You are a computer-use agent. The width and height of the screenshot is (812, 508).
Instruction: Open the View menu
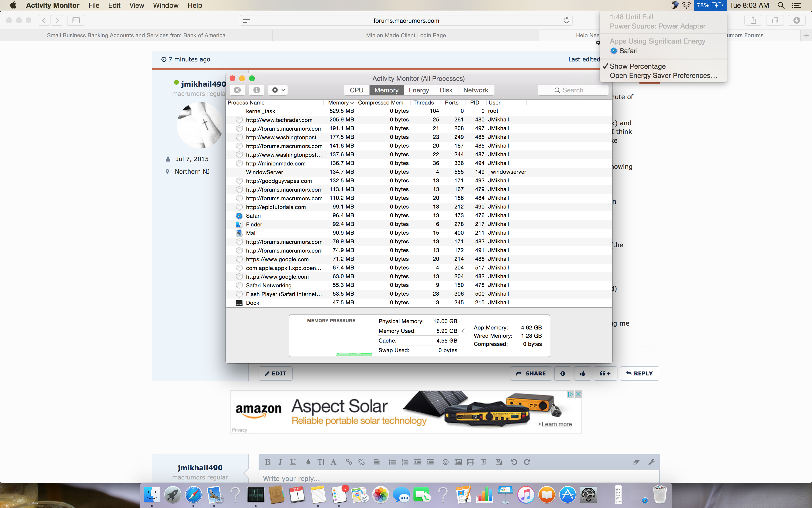pos(137,5)
